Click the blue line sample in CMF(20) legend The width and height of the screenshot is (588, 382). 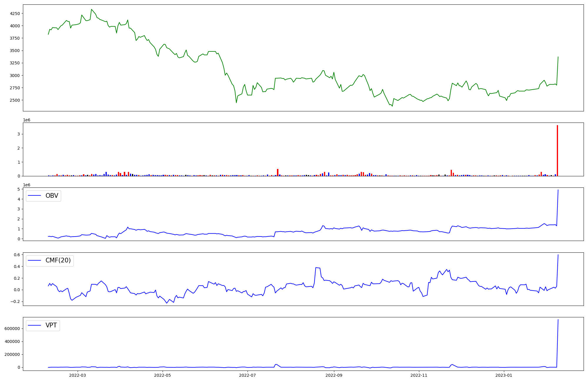tap(34, 261)
